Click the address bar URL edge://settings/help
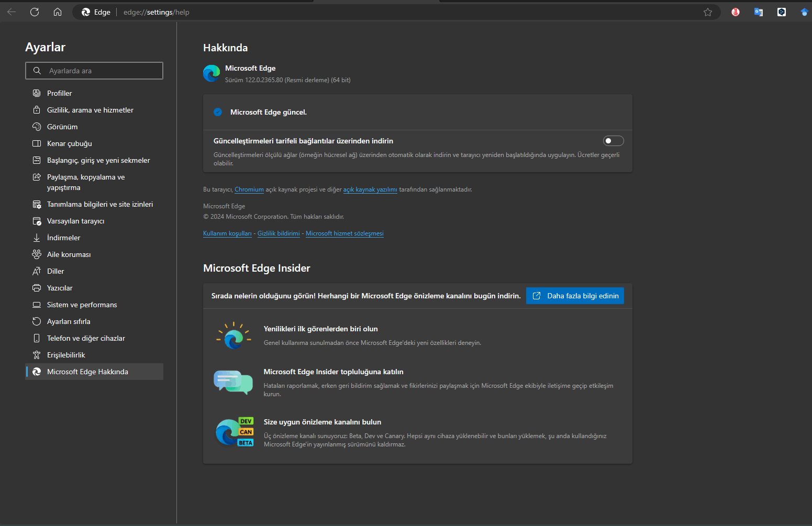This screenshot has width=812, height=526. (x=157, y=12)
